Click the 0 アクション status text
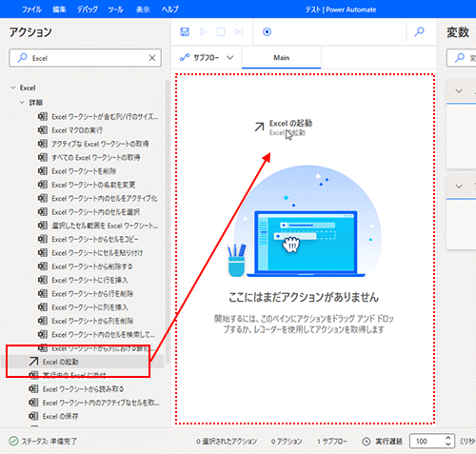Image resolution: width=476 pixels, height=454 pixels. point(287,442)
